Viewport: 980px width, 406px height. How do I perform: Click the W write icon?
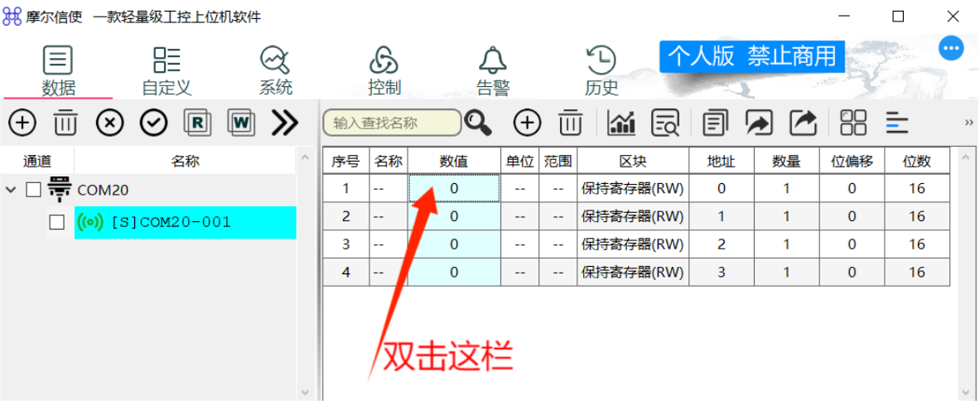click(241, 123)
